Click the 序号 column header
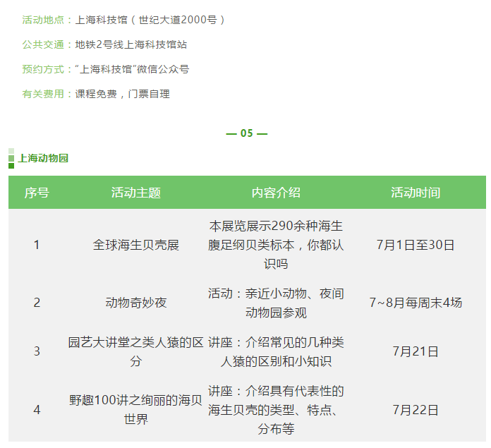The width and height of the screenshot is (491, 448). [x=37, y=193]
